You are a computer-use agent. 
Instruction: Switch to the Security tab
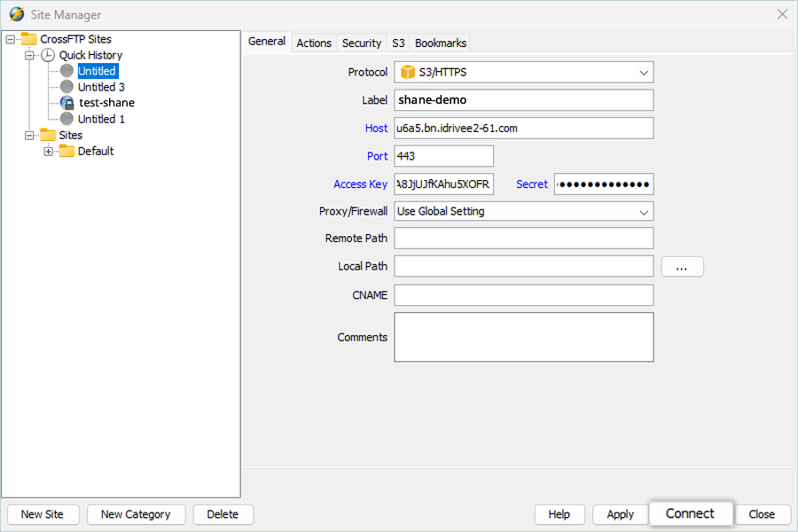362,43
